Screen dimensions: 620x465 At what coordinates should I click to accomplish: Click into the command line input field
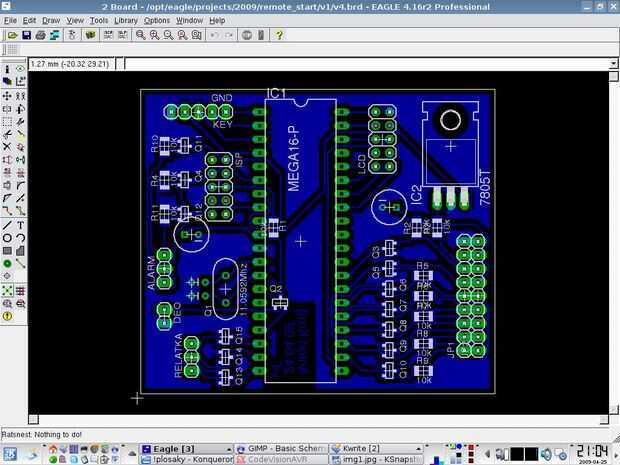(367, 64)
